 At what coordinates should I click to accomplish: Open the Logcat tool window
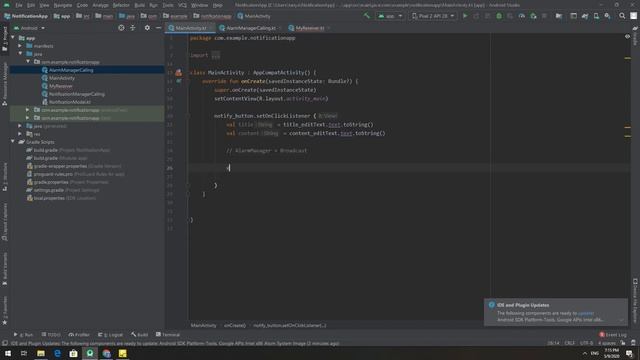(110, 334)
